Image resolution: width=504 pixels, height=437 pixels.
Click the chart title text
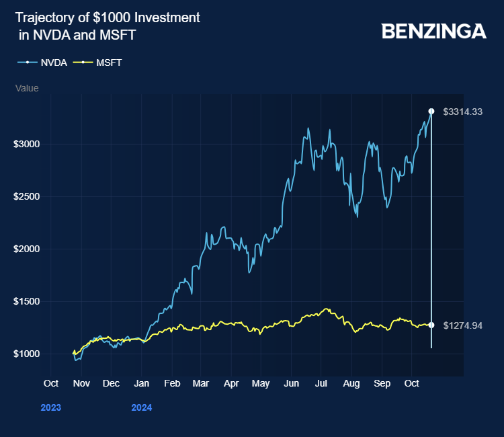click(108, 26)
